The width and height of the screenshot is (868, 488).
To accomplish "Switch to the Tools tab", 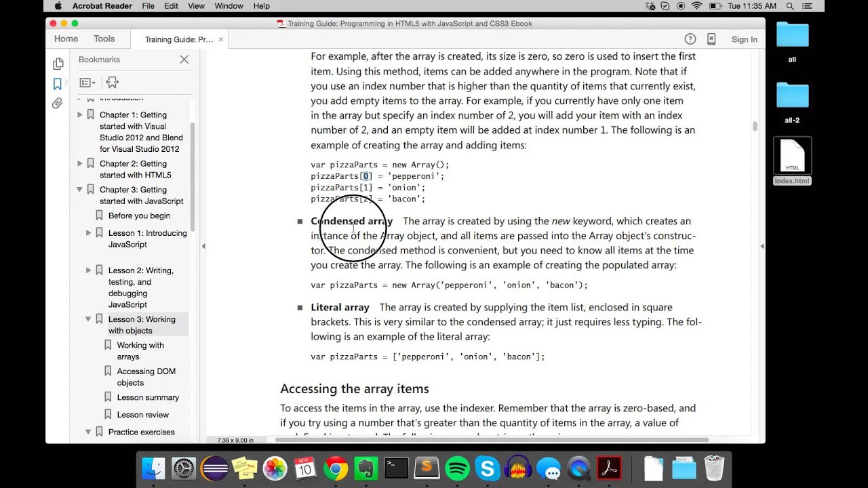I will click(x=104, y=39).
